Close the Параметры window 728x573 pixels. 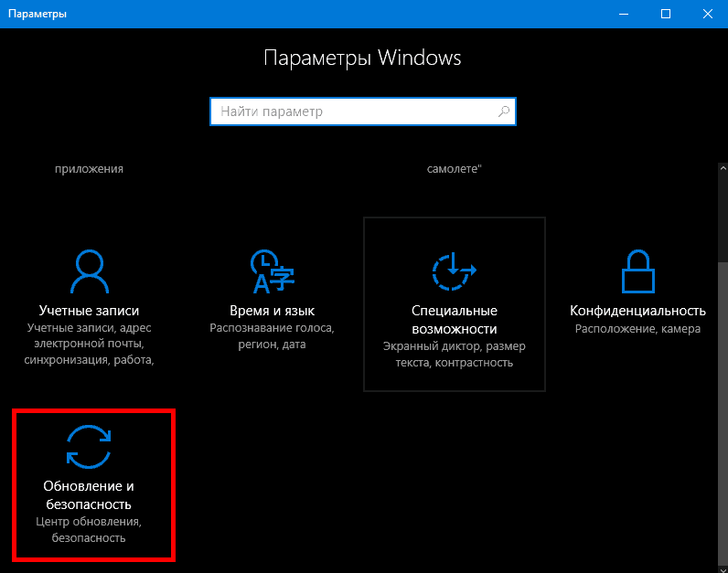708,14
